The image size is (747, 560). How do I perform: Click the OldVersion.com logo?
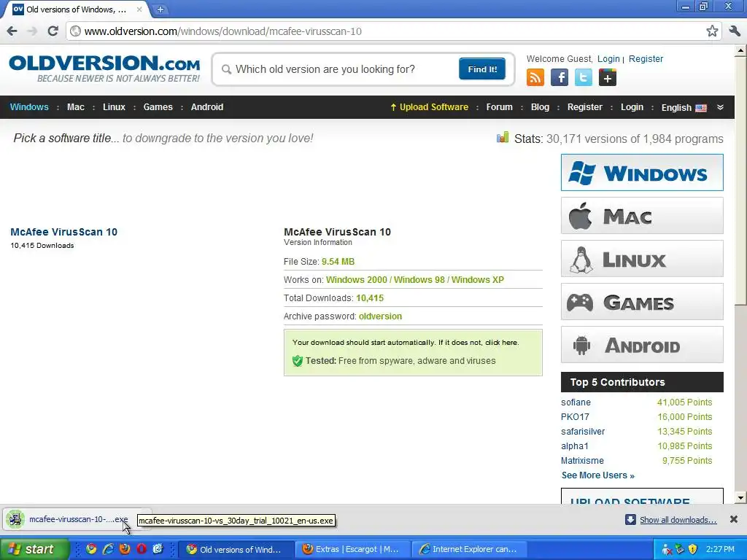coord(104,69)
